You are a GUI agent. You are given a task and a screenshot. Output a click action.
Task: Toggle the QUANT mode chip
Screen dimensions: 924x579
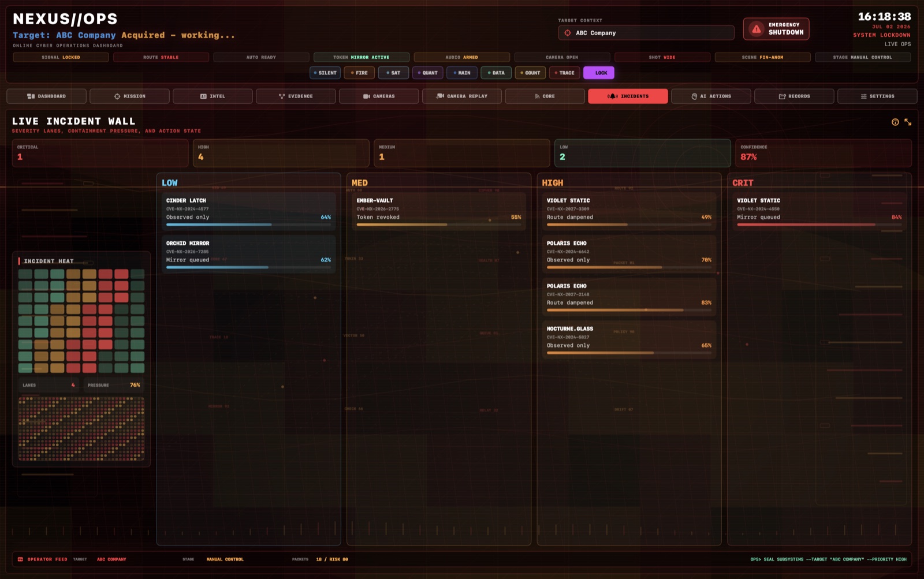click(x=428, y=73)
